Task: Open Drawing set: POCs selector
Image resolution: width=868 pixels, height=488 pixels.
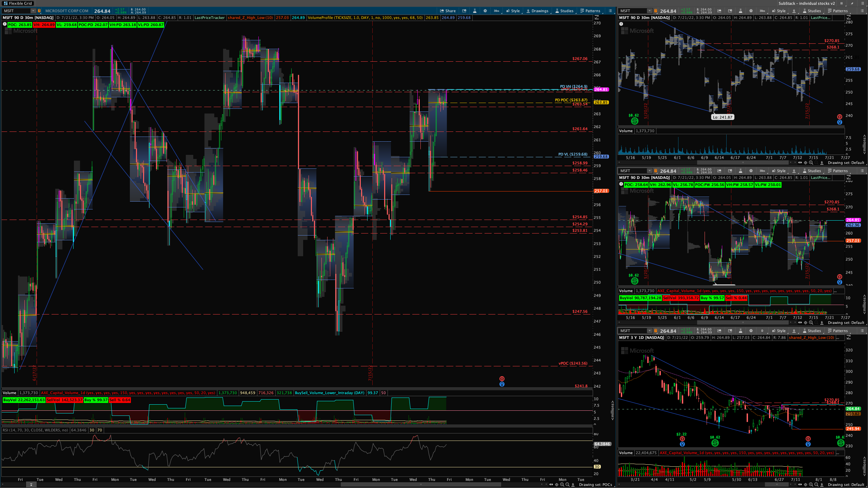Action: tap(595, 485)
